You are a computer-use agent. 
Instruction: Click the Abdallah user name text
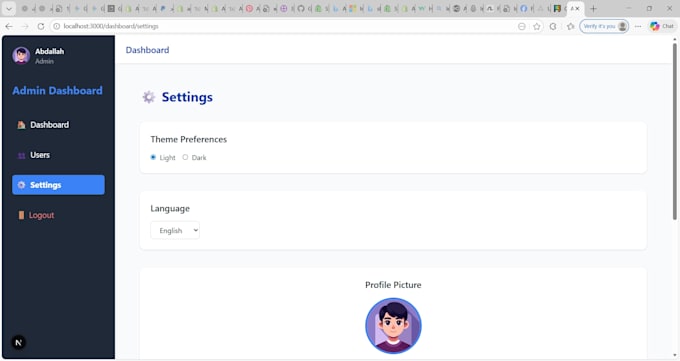pos(49,51)
